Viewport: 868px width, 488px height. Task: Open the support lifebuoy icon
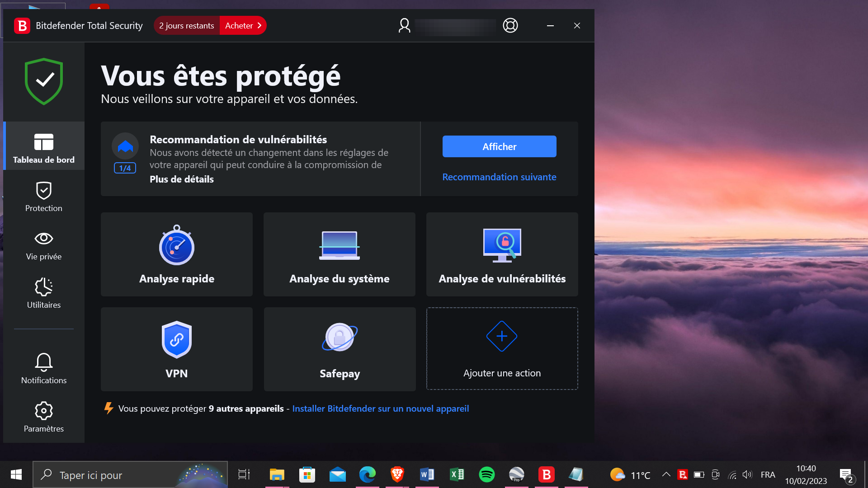pyautogui.click(x=510, y=26)
